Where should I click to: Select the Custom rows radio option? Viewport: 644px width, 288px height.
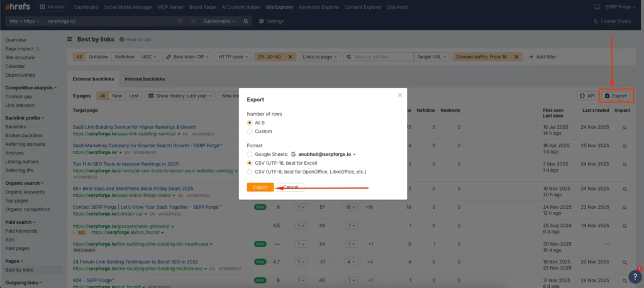[250, 131]
